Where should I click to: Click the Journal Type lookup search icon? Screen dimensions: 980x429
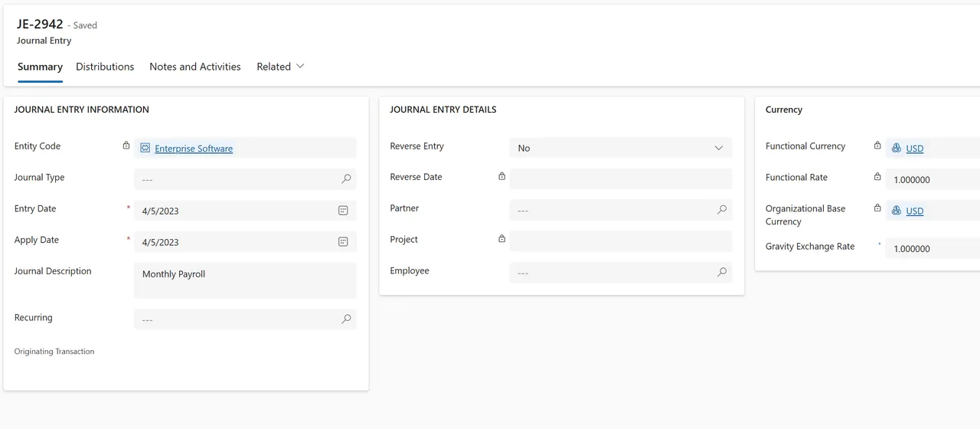point(346,179)
